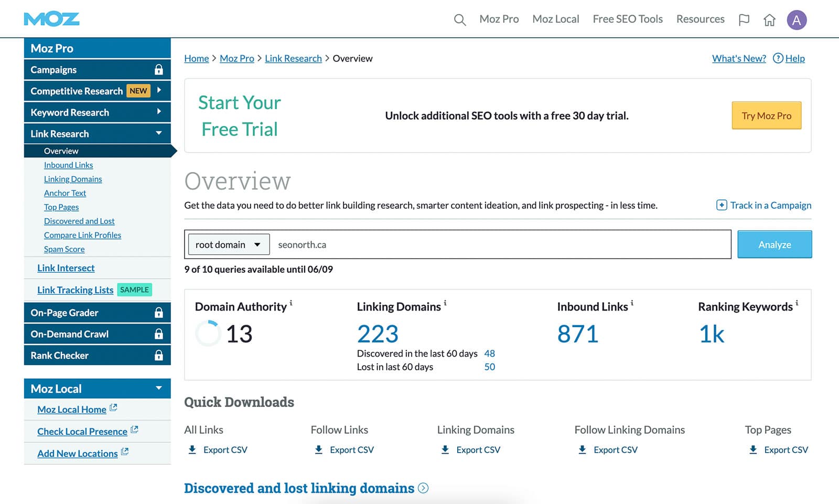Image resolution: width=839 pixels, height=504 pixels.
Task: Open What's New? link
Action: pos(739,58)
